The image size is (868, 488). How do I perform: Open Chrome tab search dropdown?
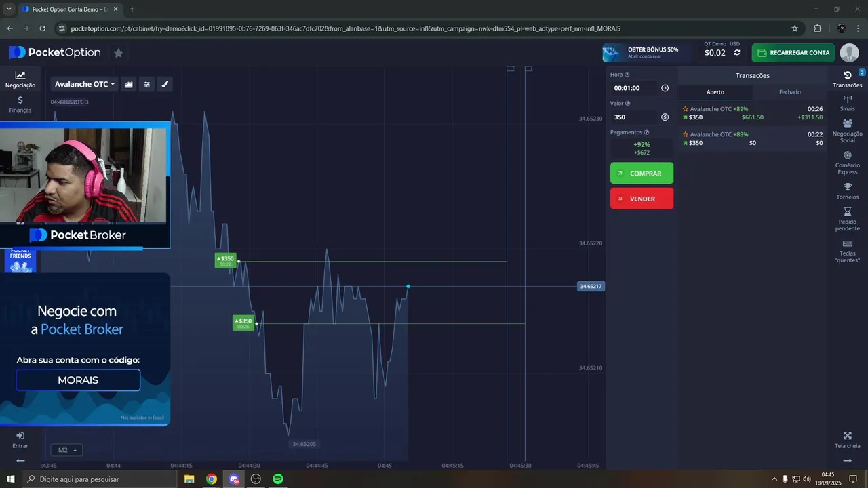[x=9, y=9]
